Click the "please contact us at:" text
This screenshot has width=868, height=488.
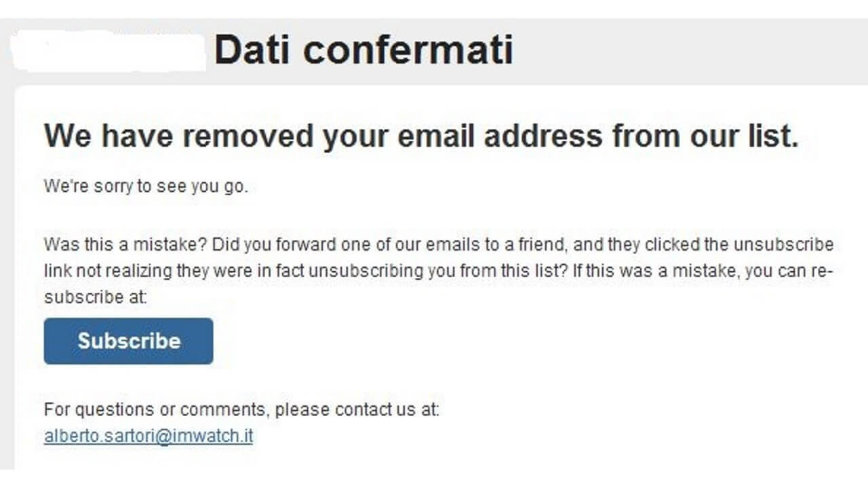(x=357, y=410)
